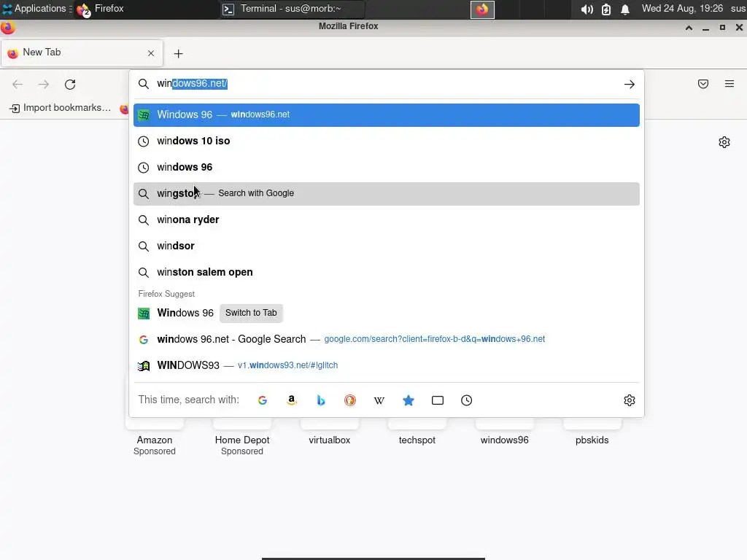This screenshot has width=747, height=560.
Task: Open windows 96.net - Google Search result
Action: tap(387, 339)
